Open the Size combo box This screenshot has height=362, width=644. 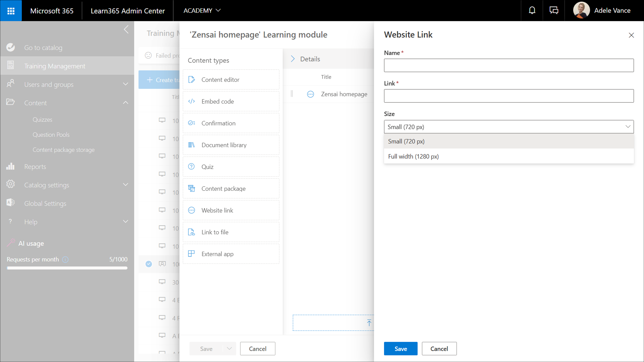tap(508, 127)
